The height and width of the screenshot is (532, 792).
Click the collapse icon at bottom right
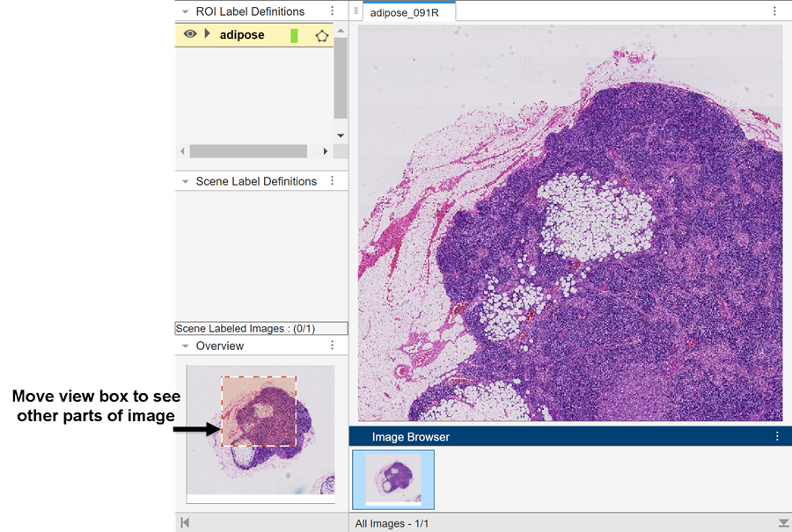[x=779, y=522]
